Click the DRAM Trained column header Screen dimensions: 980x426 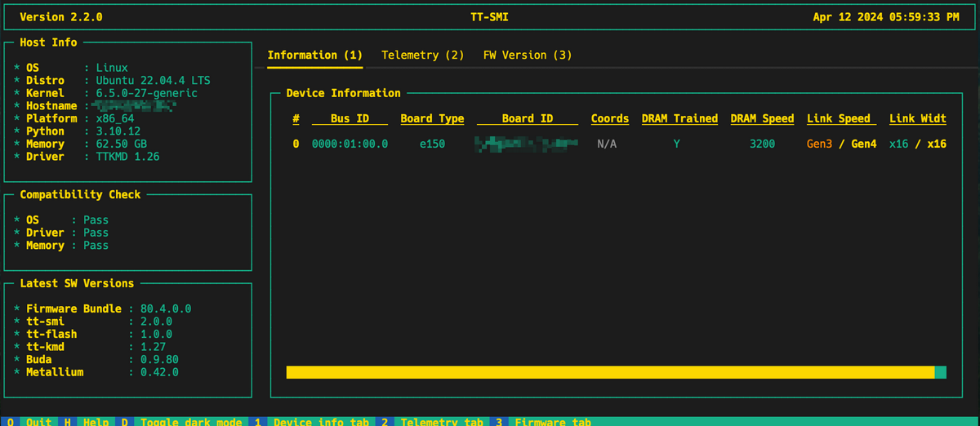[x=679, y=118]
